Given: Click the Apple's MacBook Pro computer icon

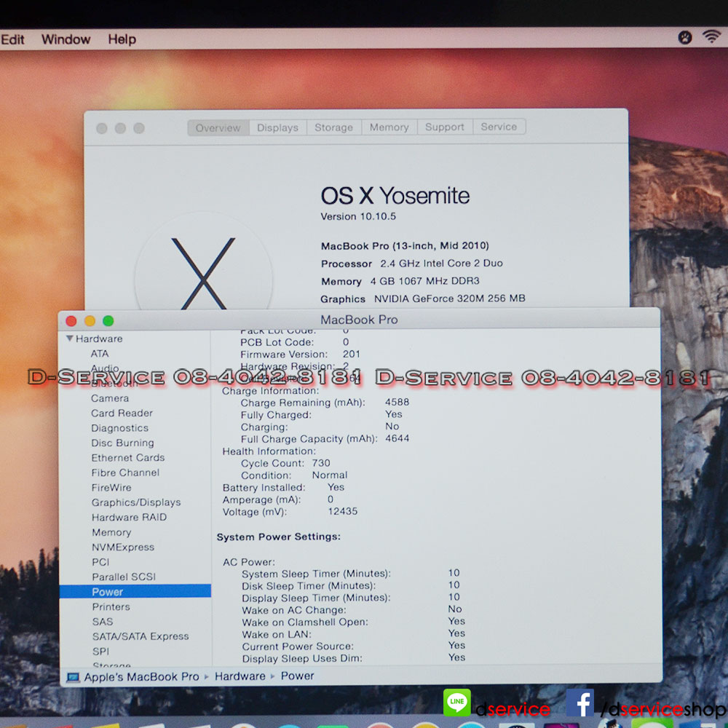Looking at the screenshot, I should [73, 677].
